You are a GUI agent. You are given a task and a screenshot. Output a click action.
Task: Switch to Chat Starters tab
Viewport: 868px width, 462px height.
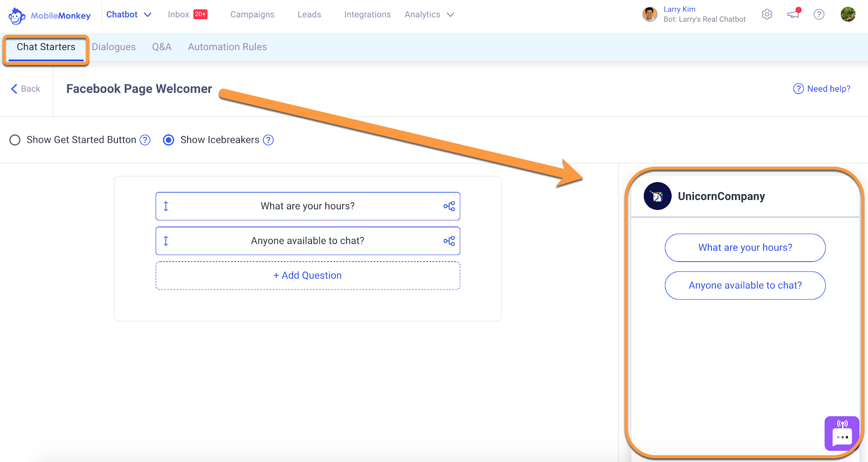[46, 47]
